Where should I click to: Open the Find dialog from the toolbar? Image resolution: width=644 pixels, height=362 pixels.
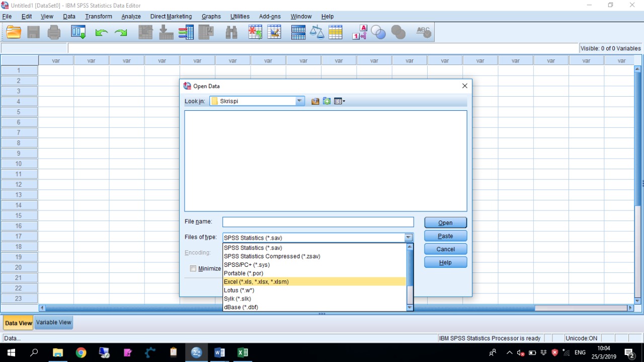click(231, 32)
